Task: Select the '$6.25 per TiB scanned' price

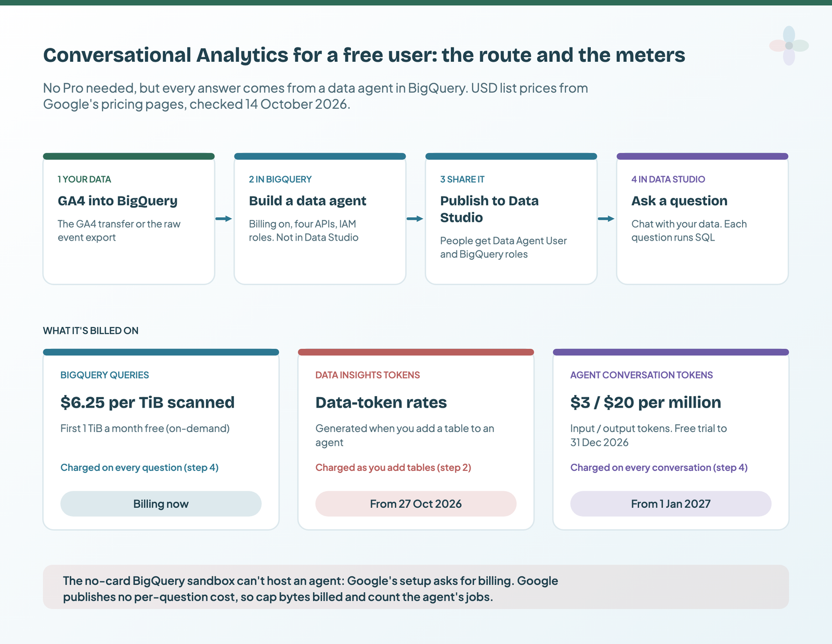Action: pyautogui.click(x=147, y=402)
